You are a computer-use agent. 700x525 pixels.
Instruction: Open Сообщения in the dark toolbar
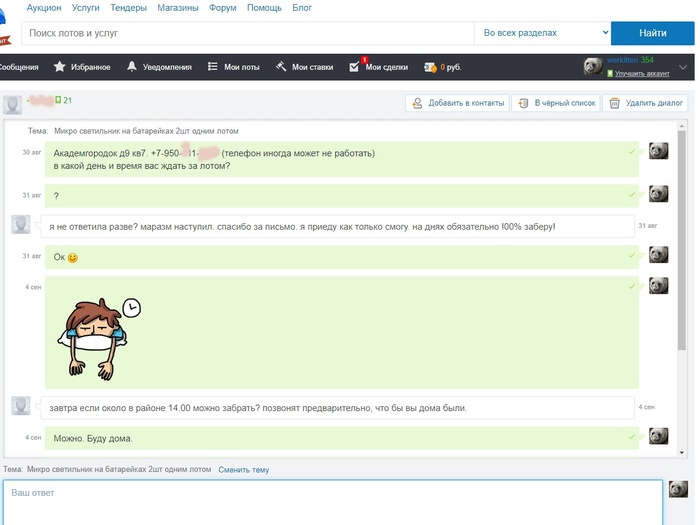pyautogui.click(x=19, y=67)
